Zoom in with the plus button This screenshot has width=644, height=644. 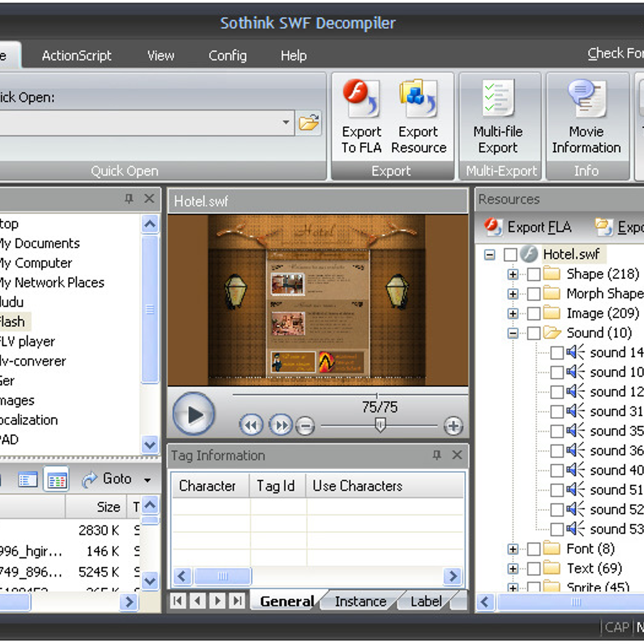(453, 426)
